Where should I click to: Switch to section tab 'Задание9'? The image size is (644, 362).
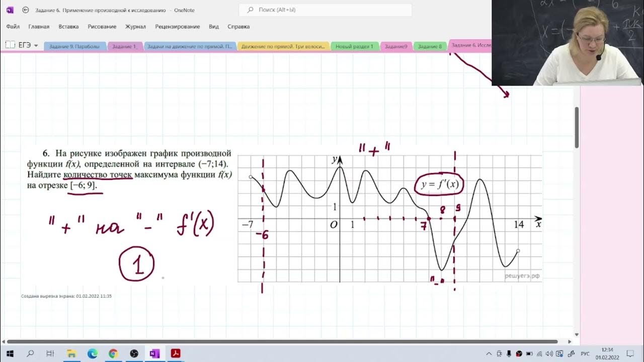396,46
